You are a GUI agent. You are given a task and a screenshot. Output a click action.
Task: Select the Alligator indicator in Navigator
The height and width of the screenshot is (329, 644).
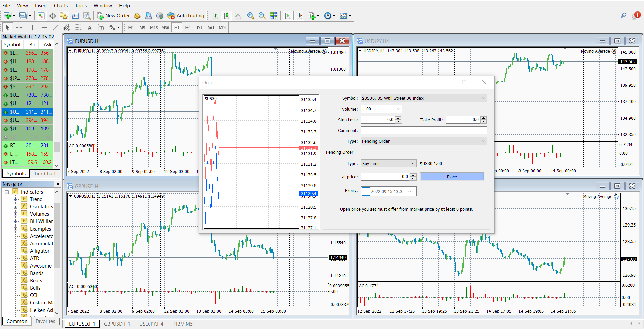tap(39, 251)
